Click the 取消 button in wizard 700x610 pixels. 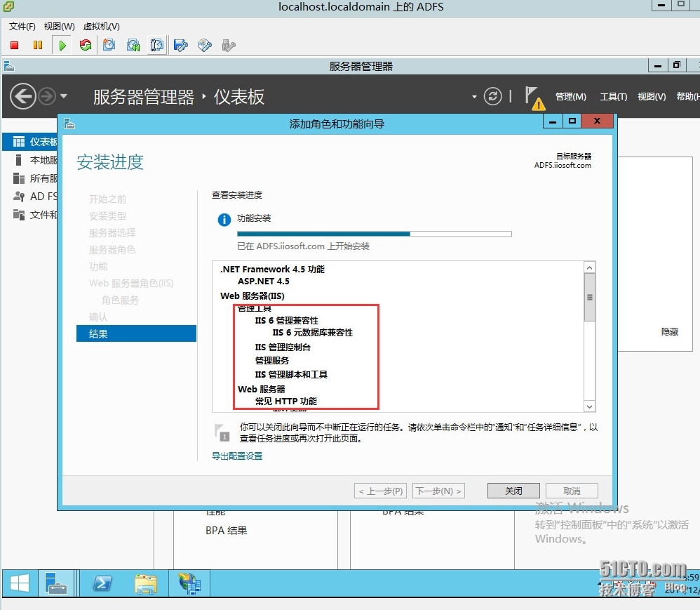tap(572, 491)
